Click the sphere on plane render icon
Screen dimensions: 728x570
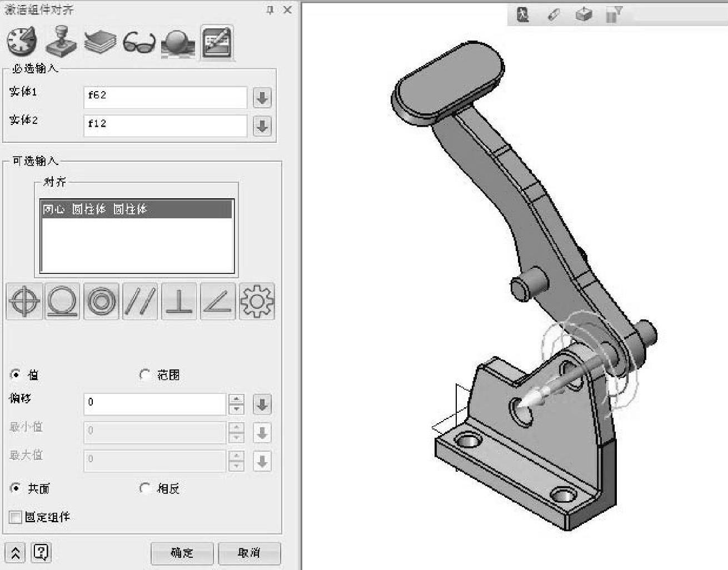click(x=178, y=42)
